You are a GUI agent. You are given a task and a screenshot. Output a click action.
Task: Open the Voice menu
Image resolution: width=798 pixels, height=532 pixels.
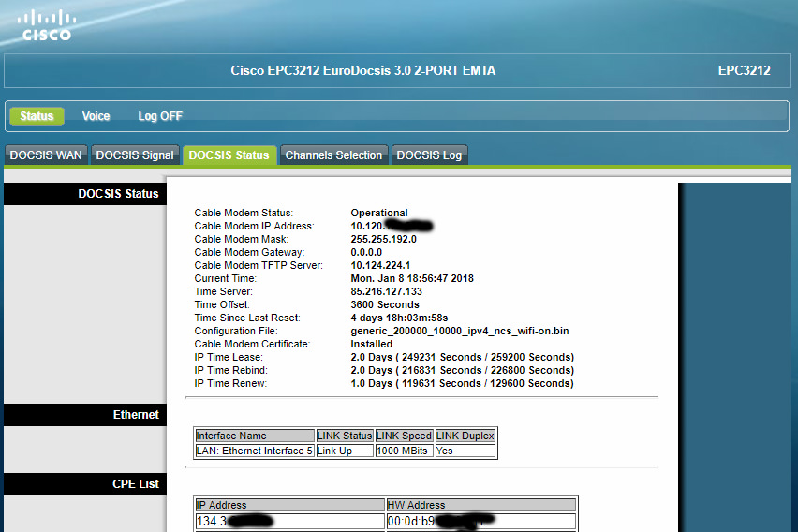[x=96, y=116]
